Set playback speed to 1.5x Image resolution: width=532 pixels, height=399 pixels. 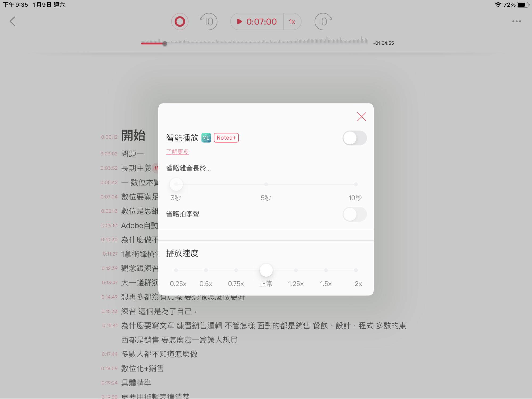(x=326, y=270)
